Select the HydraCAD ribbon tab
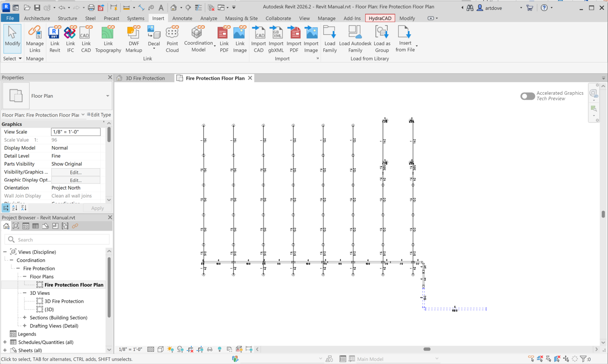This screenshot has width=608, height=364. (x=380, y=18)
